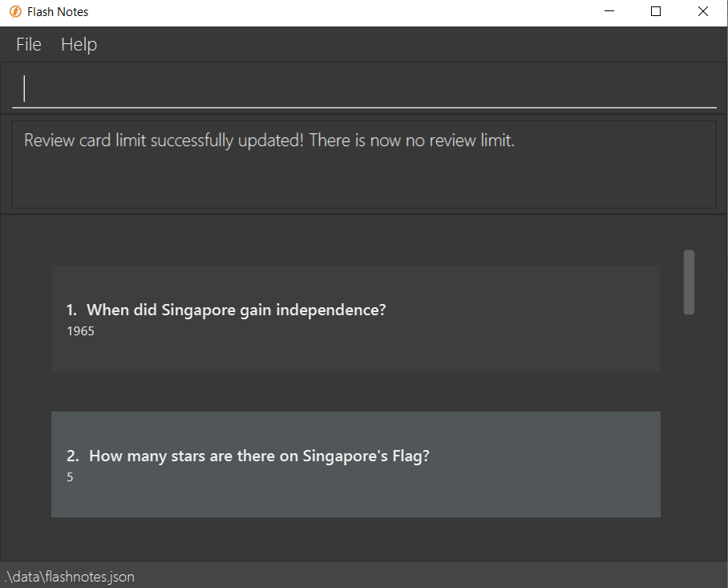Focus the command input field
728x588 pixels.
(364, 88)
